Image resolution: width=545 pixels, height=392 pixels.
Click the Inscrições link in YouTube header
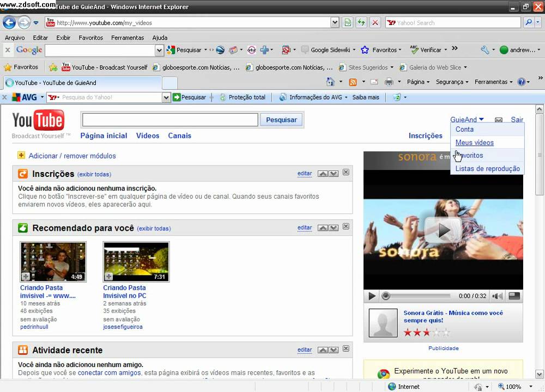click(x=426, y=136)
